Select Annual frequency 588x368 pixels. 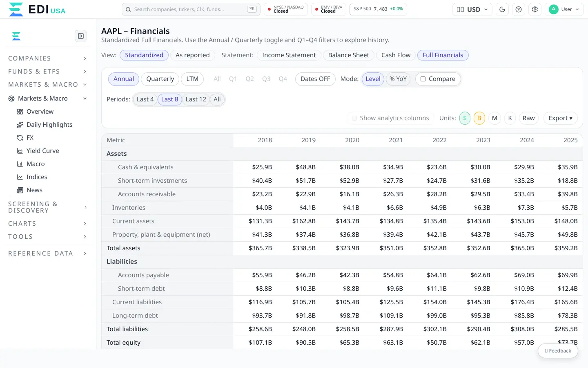click(x=124, y=79)
